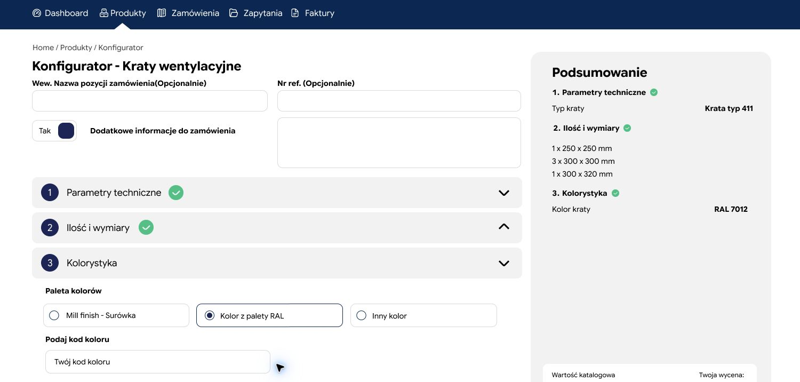This screenshot has height=382, width=800.
Task: Collapse the Ilość i wymiary section chevron
Action: (504, 226)
